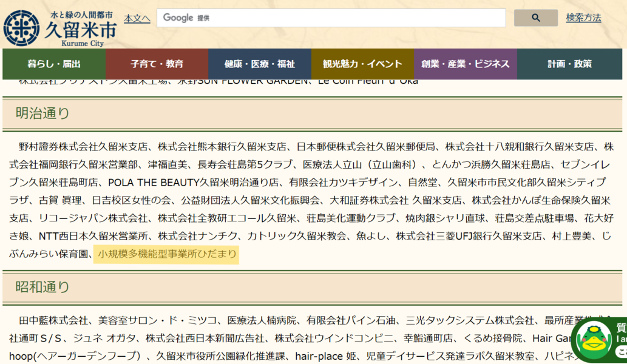Image resolution: width=627 pixels, height=364 pixels.
Task: Click 株式会社ナンチク text
Action: click(x=197, y=236)
